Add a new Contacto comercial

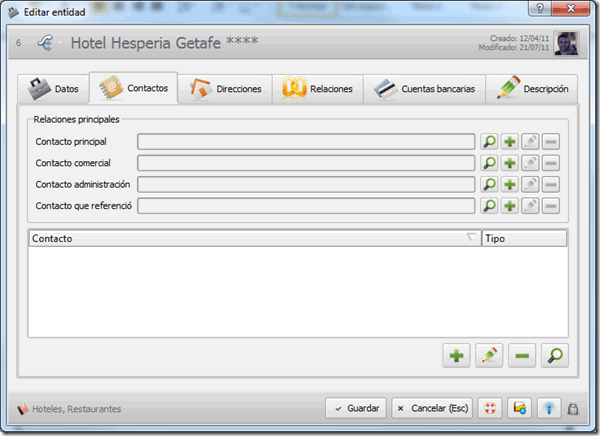pos(510,163)
